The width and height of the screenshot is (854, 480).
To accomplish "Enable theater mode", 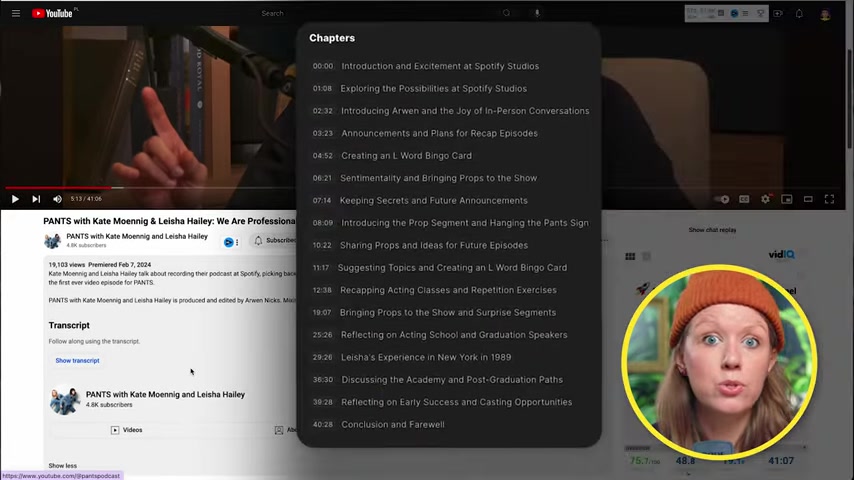I will point(808,199).
